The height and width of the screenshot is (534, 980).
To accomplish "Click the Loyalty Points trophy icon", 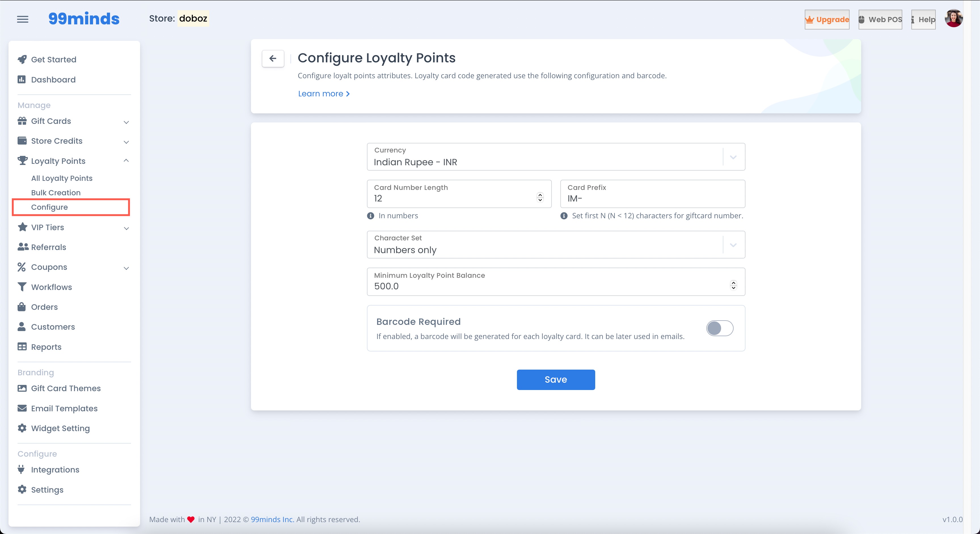I will click(x=22, y=160).
